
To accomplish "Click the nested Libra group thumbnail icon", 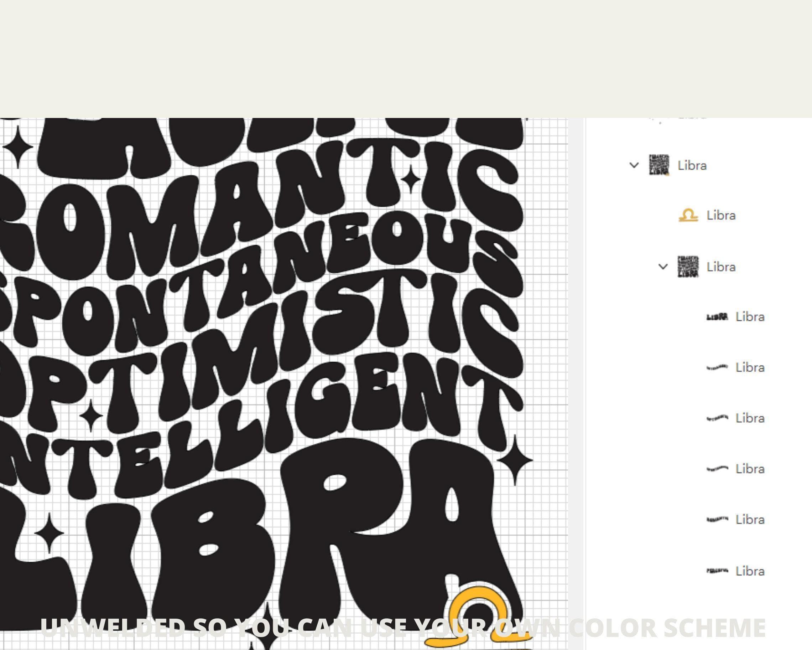I will [x=688, y=267].
